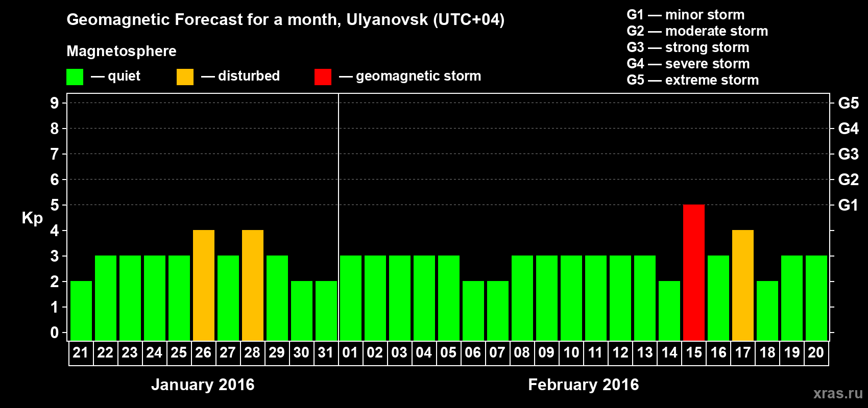Click the Magnetosphere heading
The width and height of the screenshot is (868, 408).
click(122, 51)
